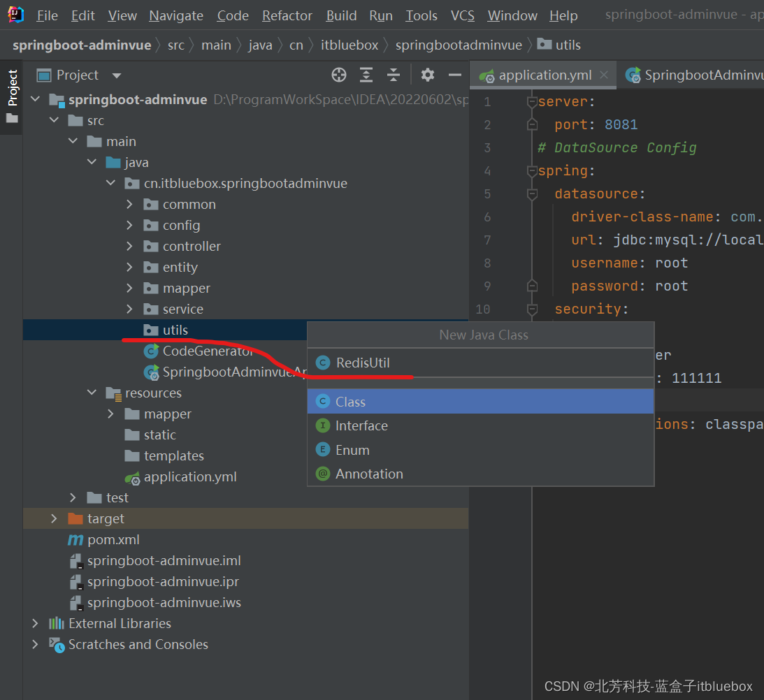Image resolution: width=764 pixels, height=700 pixels.
Task: Click the Class type icon in popup
Action: coord(322,402)
